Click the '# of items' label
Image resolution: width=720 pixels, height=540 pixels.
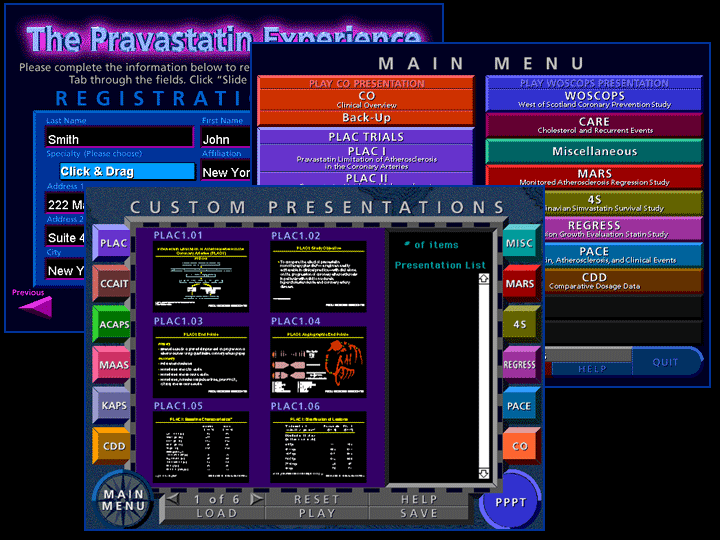(432, 244)
